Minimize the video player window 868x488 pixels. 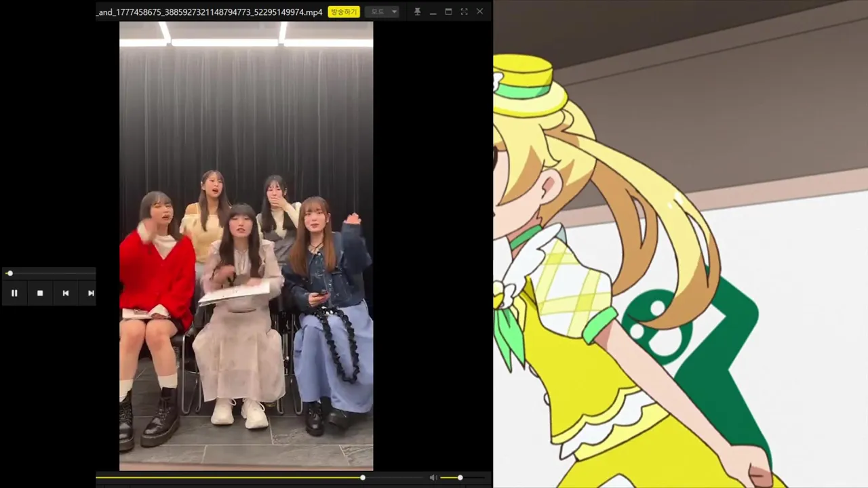pos(433,12)
